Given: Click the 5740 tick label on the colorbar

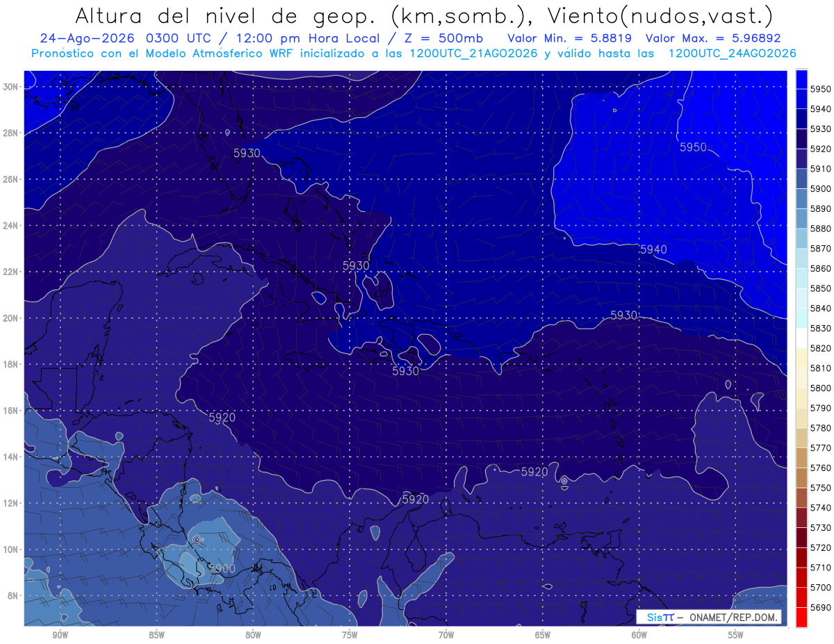Looking at the screenshot, I should point(821,508).
